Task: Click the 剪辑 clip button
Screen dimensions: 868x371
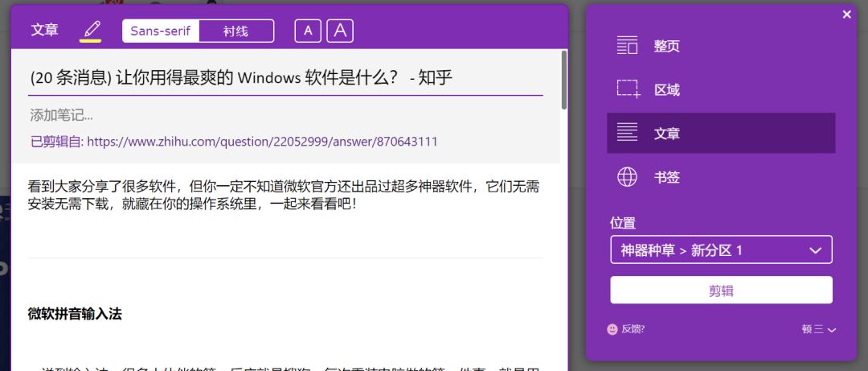Action: tap(721, 290)
